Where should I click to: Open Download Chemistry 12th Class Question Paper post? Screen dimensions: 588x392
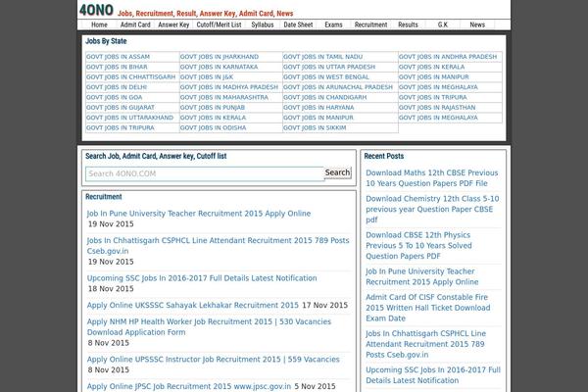pos(432,210)
